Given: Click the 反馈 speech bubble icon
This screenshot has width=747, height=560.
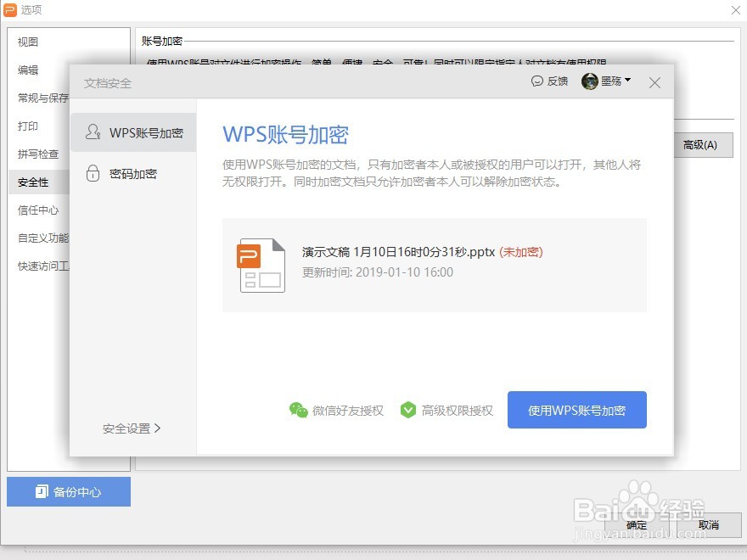Looking at the screenshot, I should click(536, 81).
